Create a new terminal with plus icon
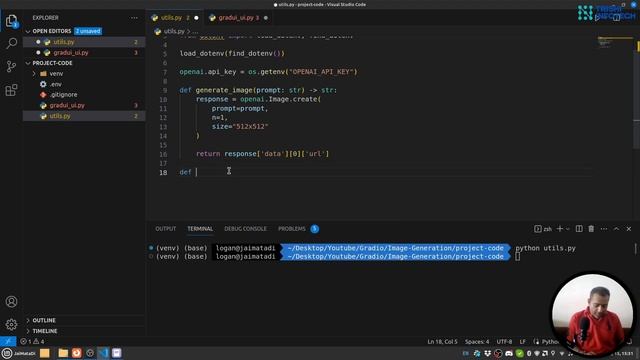Screen dimensions: 640x360 tap(560, 229)
